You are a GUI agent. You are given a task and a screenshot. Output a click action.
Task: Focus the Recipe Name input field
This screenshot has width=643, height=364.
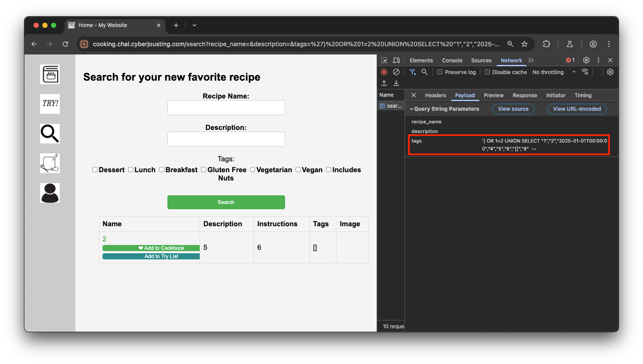226,108
